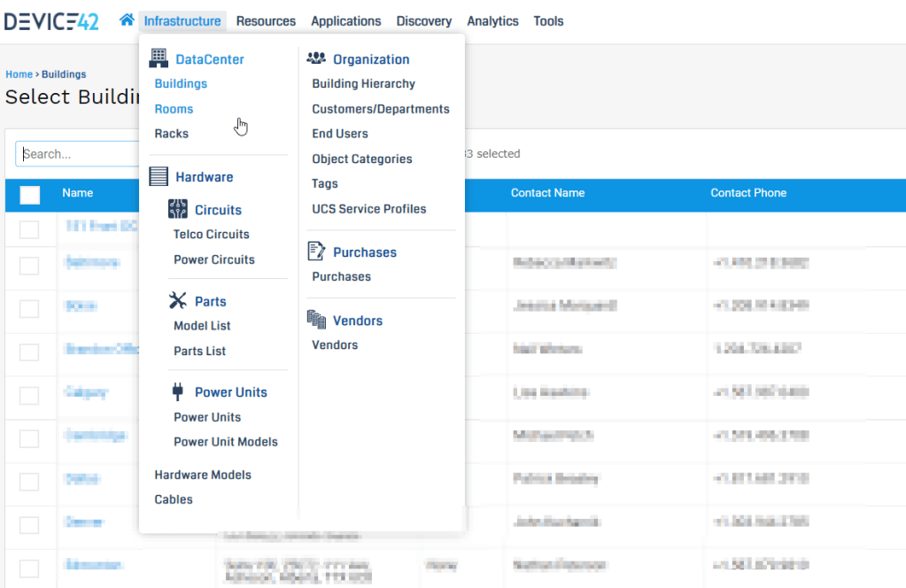The height and width of the screenshot is (588, 906).
Task: Sort by the Name column header
Action: point(77,193)
